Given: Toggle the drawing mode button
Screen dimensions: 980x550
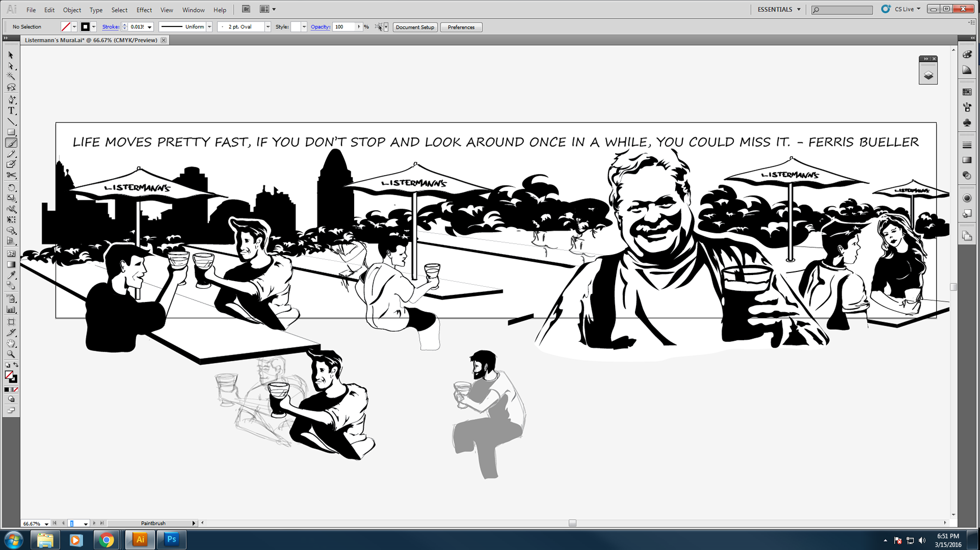Looking at the screenshot, I should pyautogui.click(x=11, y=399).
